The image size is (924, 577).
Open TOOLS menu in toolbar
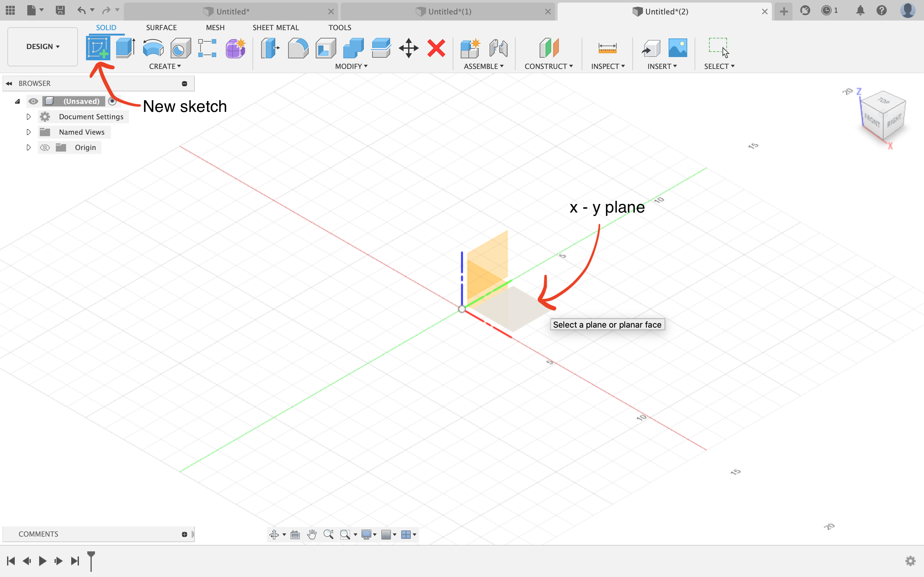(339, 27)
